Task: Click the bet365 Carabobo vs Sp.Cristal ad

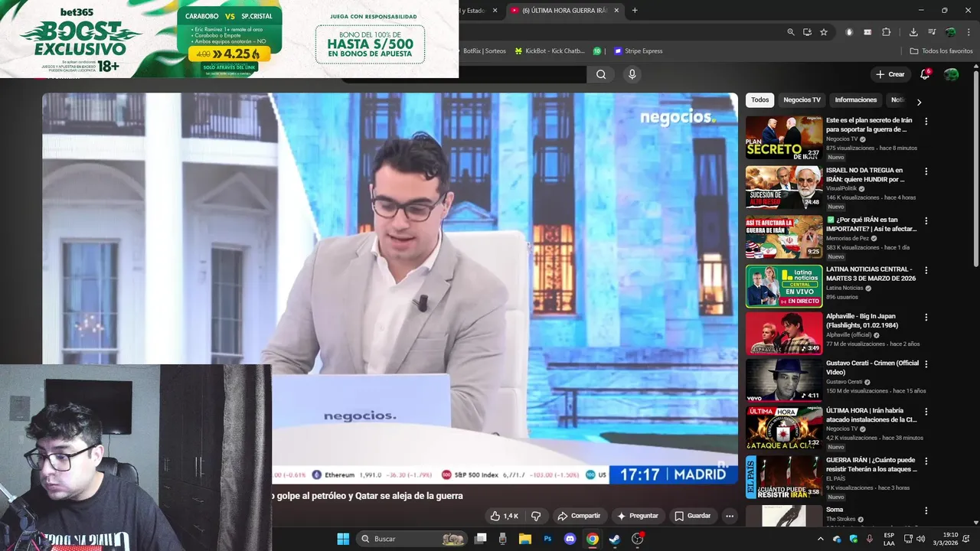Action: click(230, 38)
